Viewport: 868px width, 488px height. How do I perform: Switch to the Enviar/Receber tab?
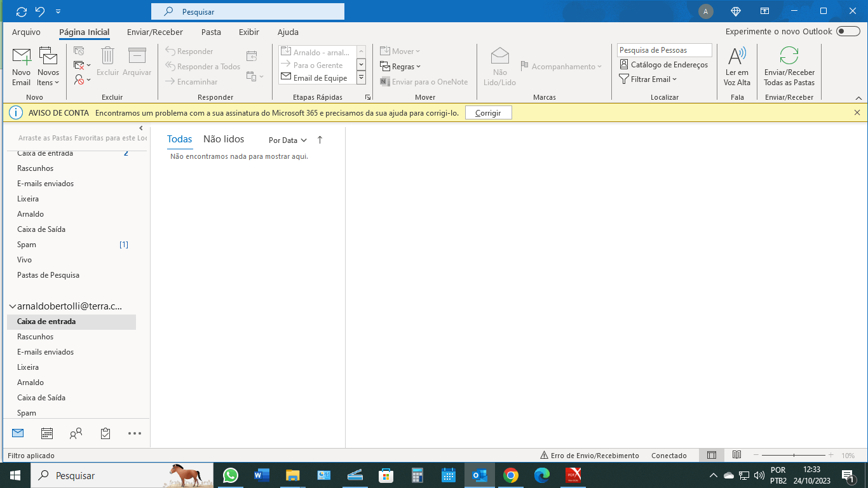tap(155, 32)
